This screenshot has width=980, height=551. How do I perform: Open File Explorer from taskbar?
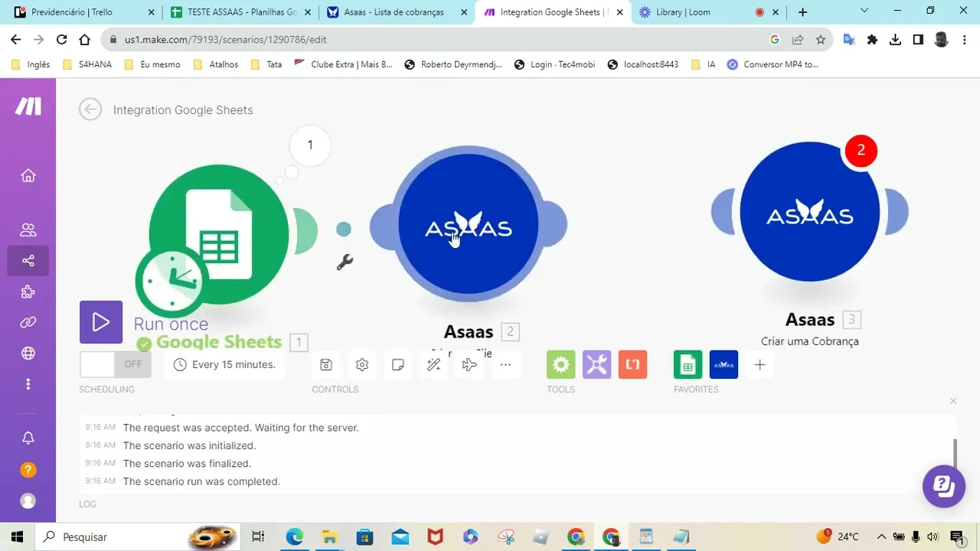329,536
